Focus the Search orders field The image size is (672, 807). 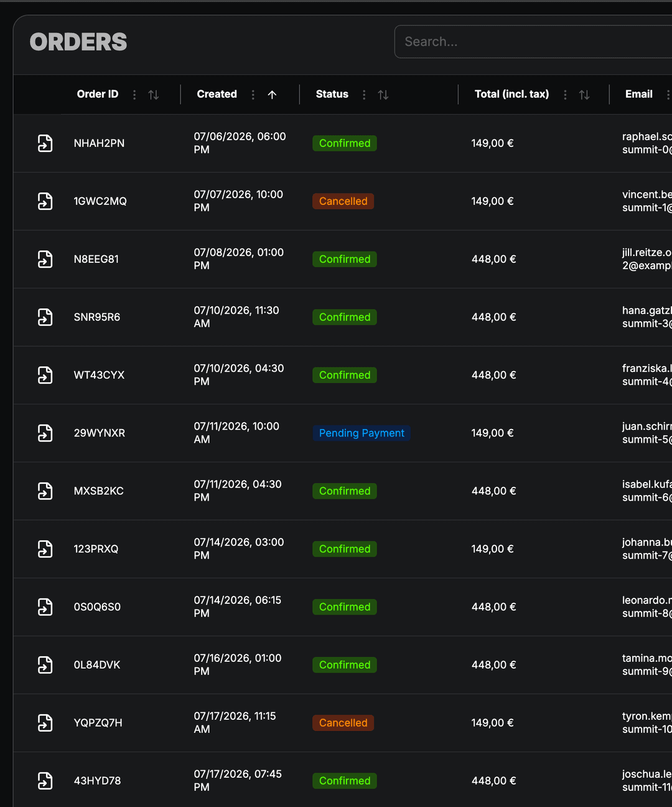tap(533, 42)
